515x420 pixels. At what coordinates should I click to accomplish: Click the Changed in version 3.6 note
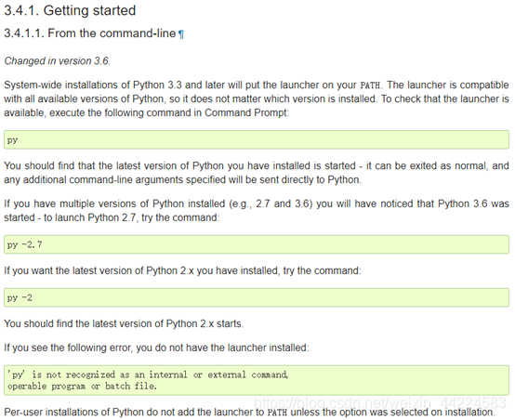[57, 61]
